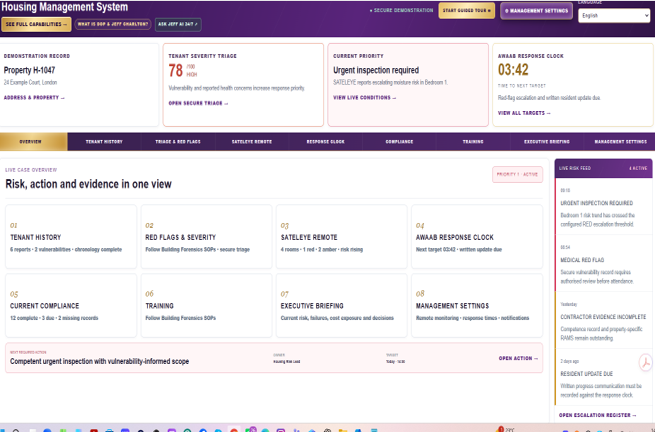Click the '24 Example Court, London' address
655x432 pixels.
[30, 83]
